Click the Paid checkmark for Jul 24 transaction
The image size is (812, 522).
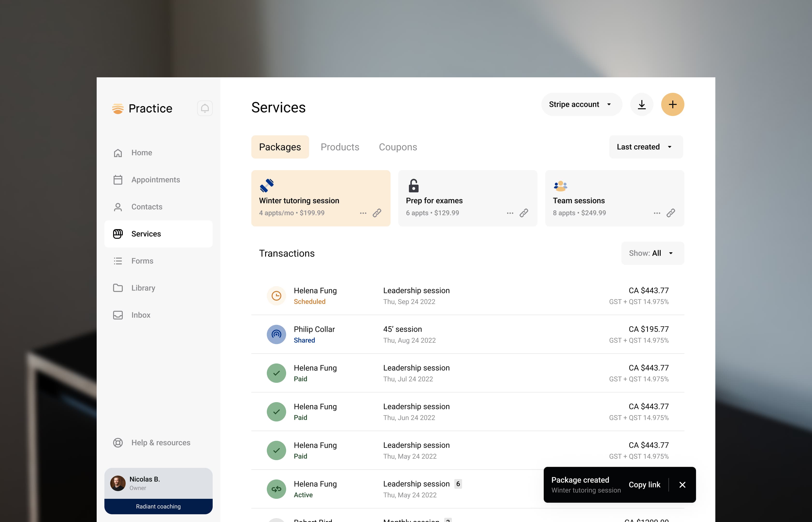tap(276, 373)
